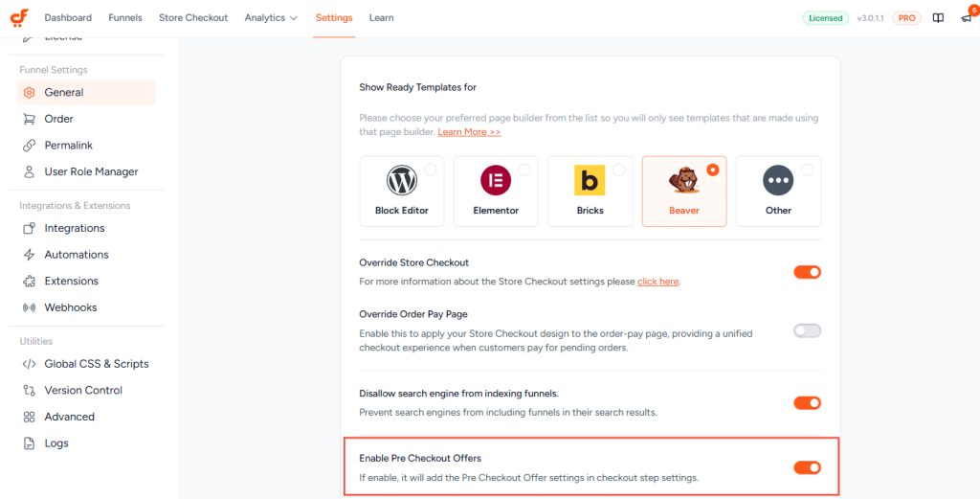The width and height of the screenshot is (980, 499).
Task: Open Integrations label in sidebar
Action: (75, 228)
